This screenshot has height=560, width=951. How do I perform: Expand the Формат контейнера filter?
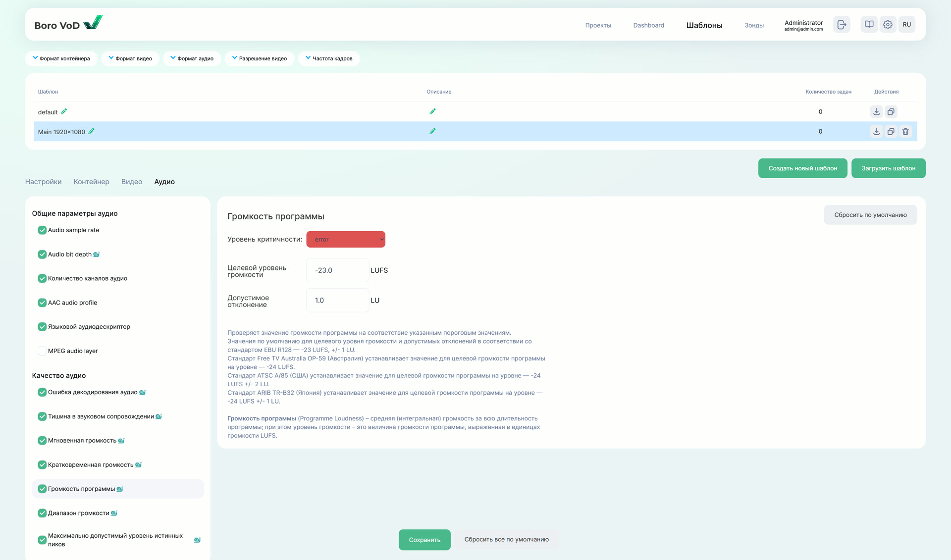(61, 58)
